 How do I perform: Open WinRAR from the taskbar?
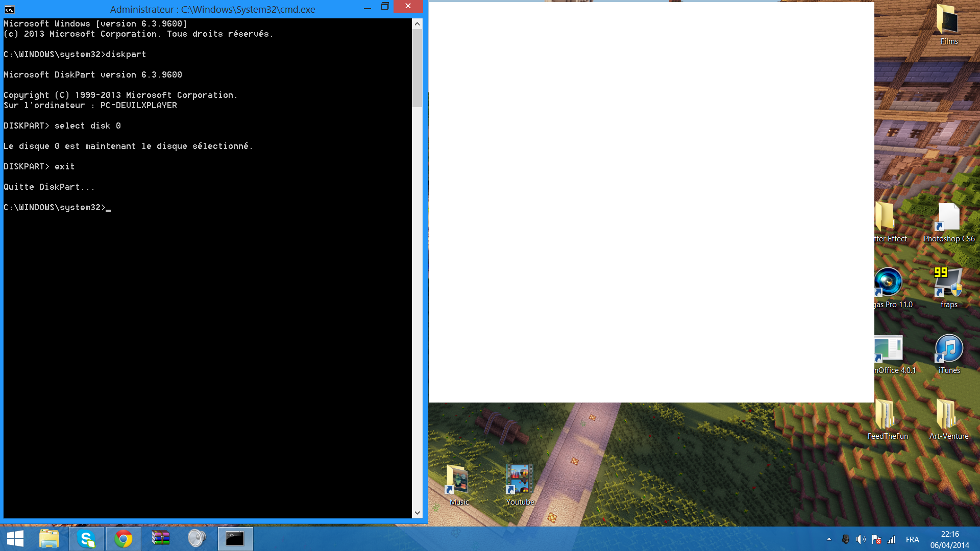click(x=161, y=539)
